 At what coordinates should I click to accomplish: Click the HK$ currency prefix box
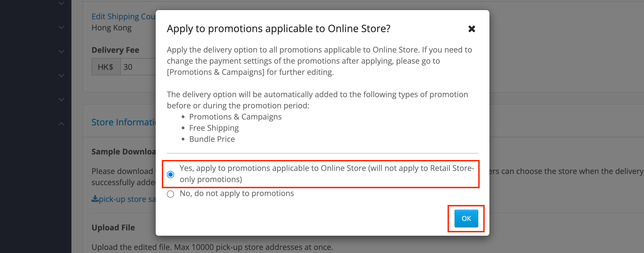(106, 67)
